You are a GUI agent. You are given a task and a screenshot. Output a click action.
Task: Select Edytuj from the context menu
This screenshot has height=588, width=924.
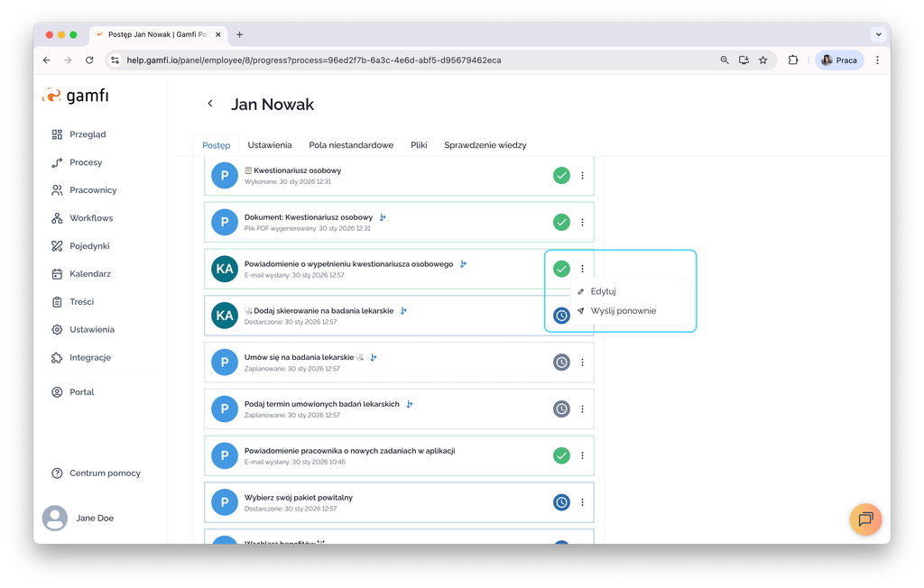coord(603,291)
